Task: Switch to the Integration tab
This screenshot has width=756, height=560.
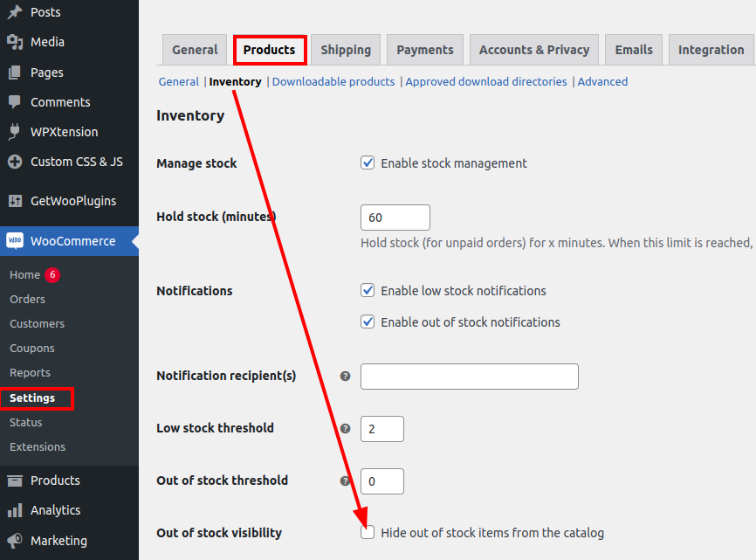Action: point(711,50)
